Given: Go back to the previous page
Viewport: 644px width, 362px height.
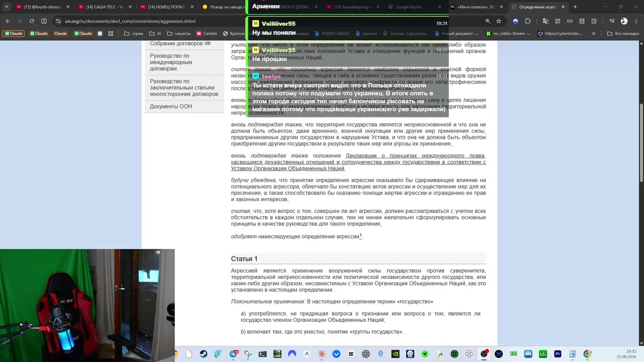Looking at the screenshot, I should click(x=8, y=21).
